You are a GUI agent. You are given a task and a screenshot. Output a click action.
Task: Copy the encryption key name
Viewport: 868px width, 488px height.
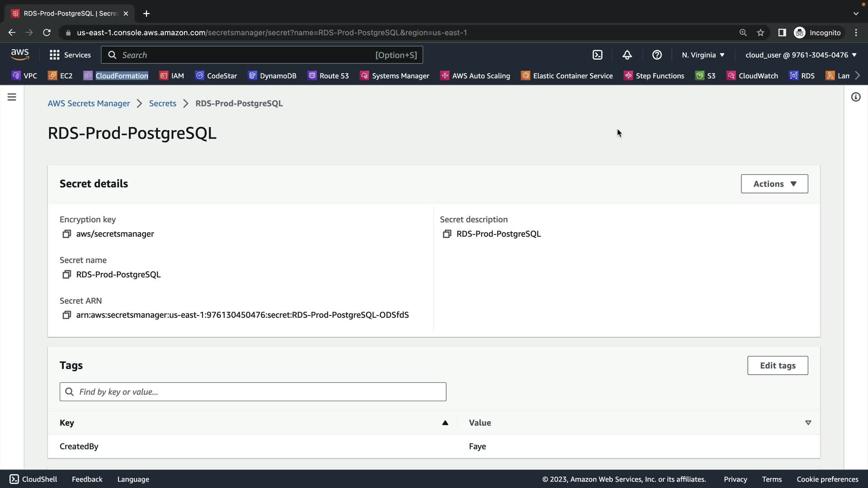point(66,234)
